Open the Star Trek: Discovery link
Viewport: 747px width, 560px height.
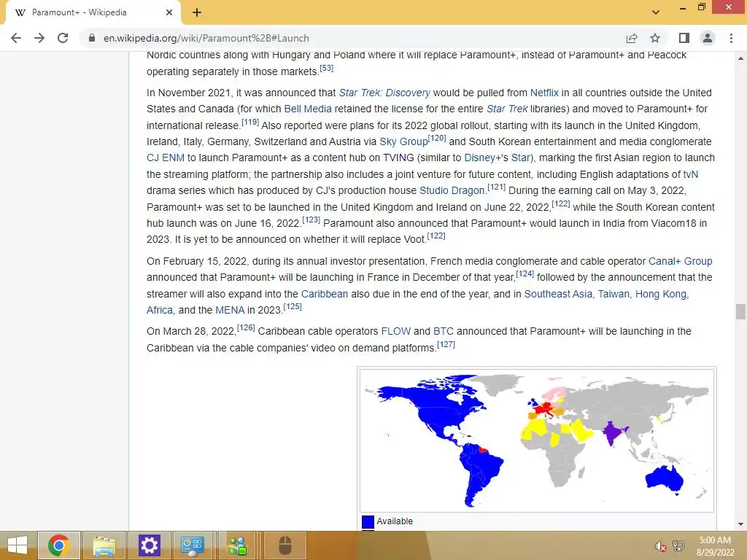click(x=384, y=93)
